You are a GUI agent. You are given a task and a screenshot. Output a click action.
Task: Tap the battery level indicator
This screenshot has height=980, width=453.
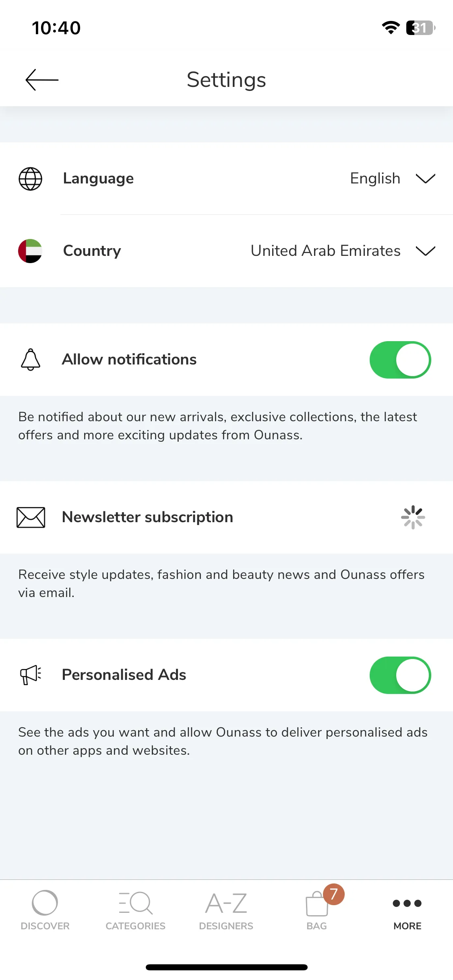pos(421,28)
